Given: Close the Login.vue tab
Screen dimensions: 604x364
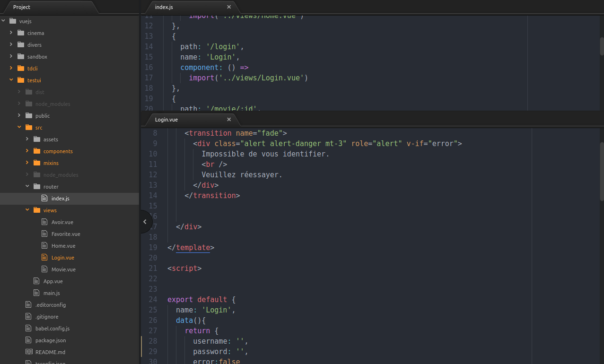Looking at the screenshot, I should point(229,120).
